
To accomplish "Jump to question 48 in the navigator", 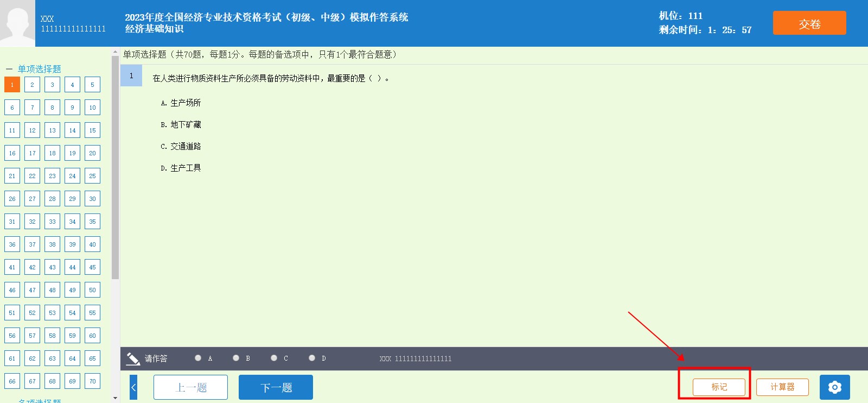I will (52, 290).
